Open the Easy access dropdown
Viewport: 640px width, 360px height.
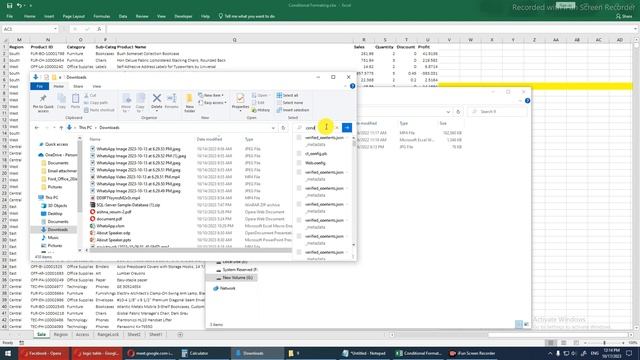212,102
